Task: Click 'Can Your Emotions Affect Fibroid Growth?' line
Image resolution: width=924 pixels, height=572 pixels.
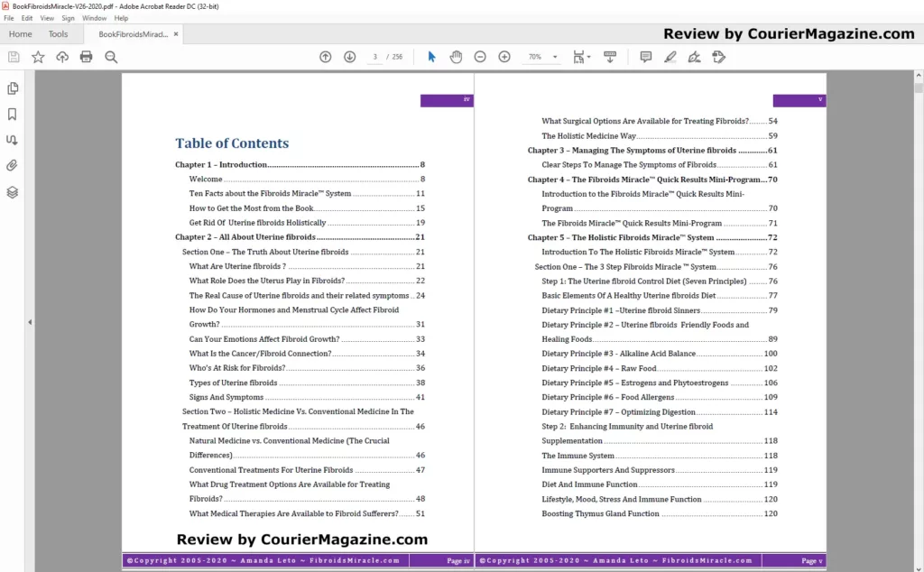Action: pyautogui.click(x=307, y=339)
